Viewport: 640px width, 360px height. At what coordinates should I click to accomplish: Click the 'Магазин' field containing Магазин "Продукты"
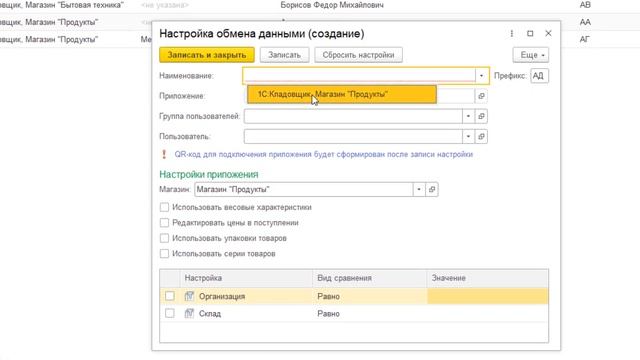coord(304,189)
